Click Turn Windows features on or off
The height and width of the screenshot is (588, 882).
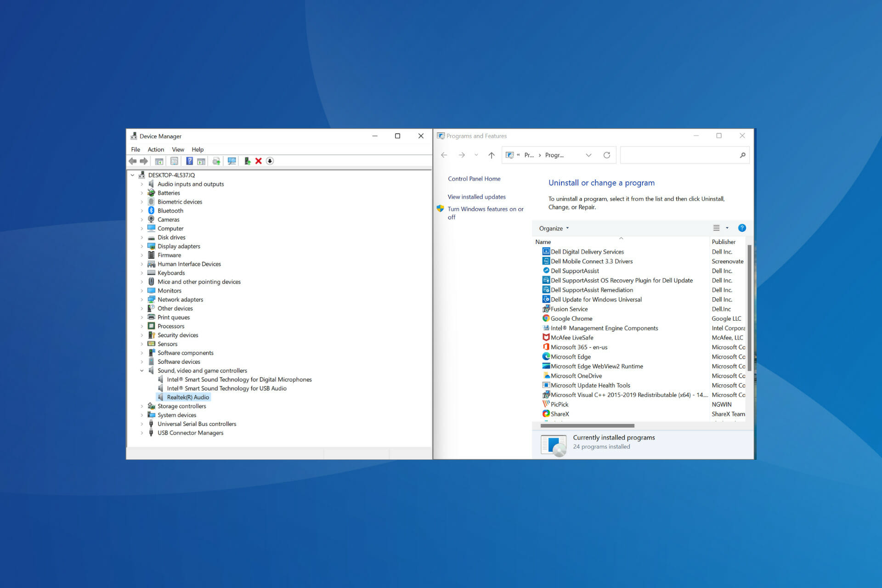(485, 213)
